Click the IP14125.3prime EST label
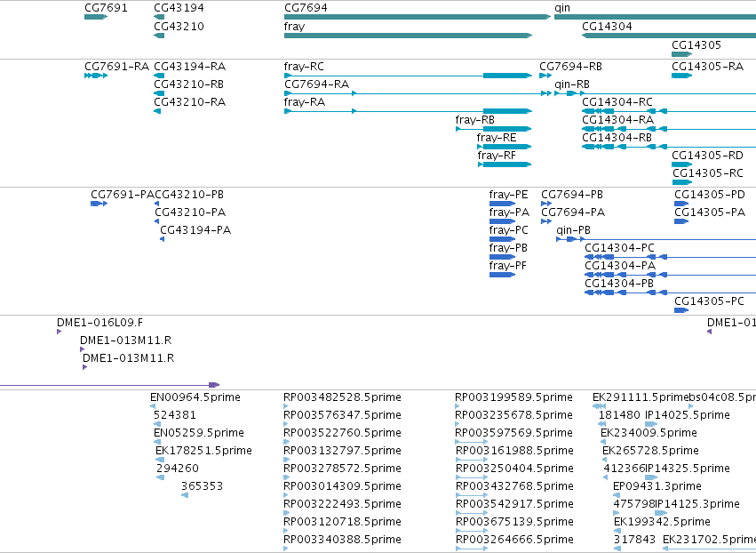Image resolution: width=756 pixels, height=553 pixels. pos(697,505)
